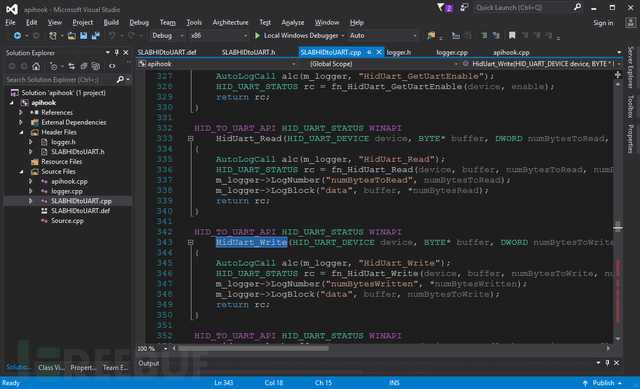640x389 pixels.
Task: Open the Debug configuration dropdown
Action: click(x=168, y=36)
